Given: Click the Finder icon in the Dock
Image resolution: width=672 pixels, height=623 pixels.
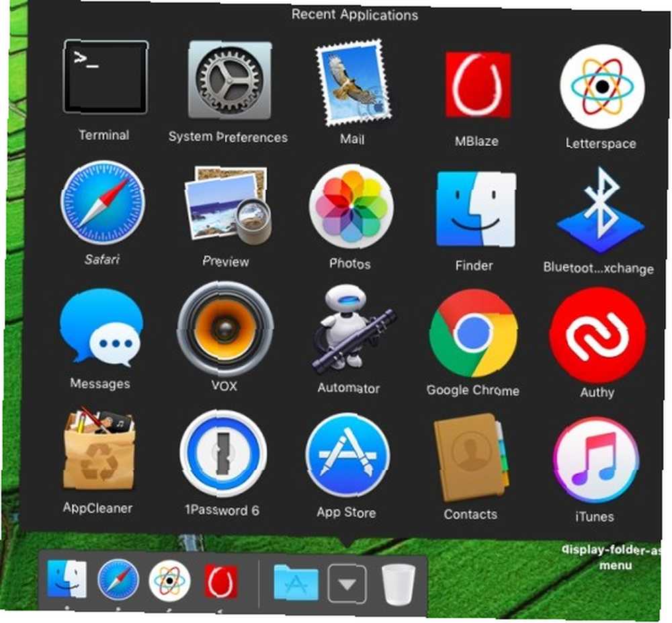Looking at the screenshot, I should pos(67,579).
